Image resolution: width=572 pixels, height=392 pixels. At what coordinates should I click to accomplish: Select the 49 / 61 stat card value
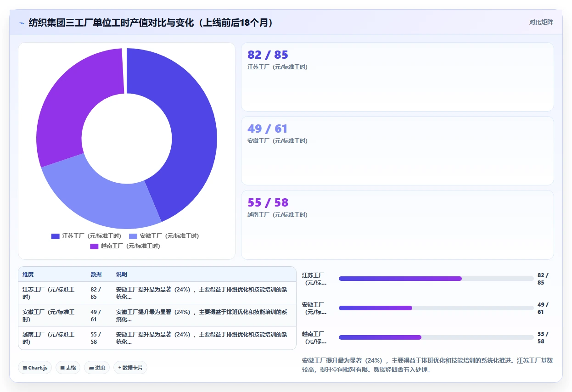267,129
